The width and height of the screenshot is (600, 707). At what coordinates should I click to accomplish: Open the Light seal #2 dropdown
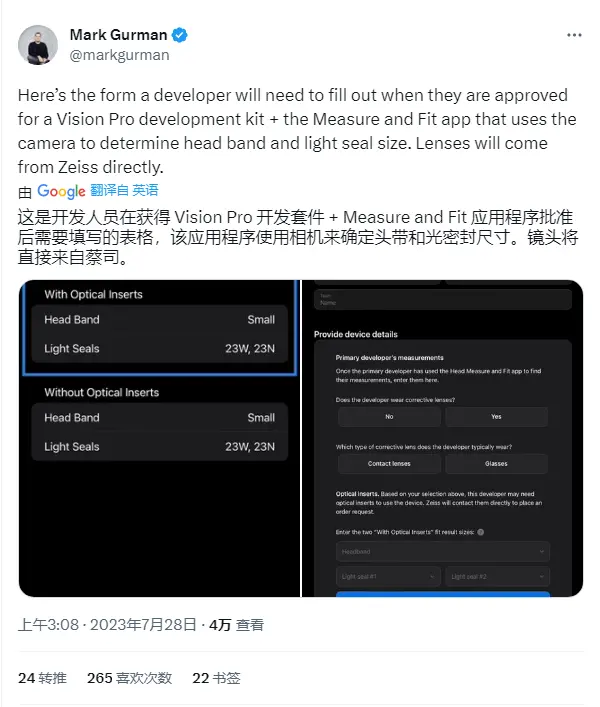click(498, 576)
